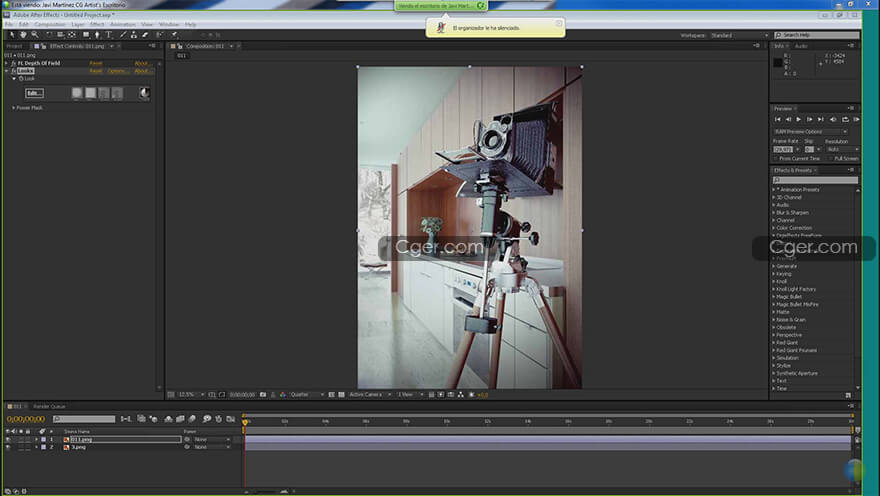Open RAM Preview Options dropdown
Viewport: 880px width, 496px height.
coord(810,132)
